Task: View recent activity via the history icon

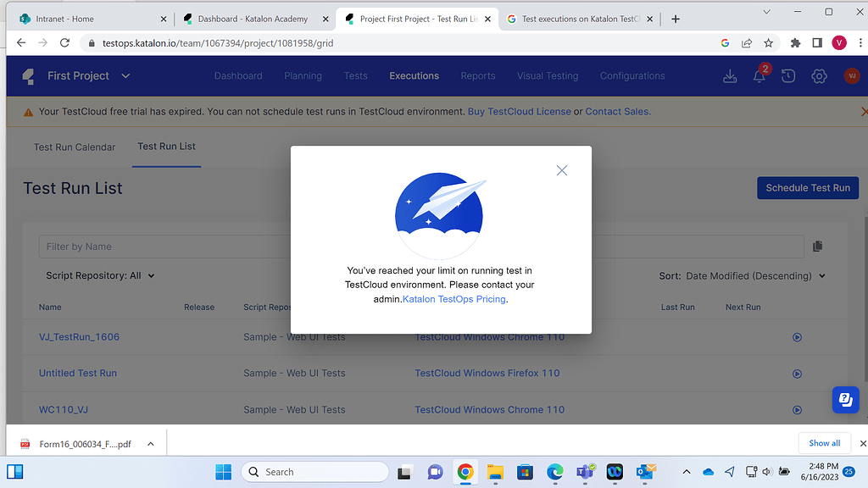Action: pyautogui.click(x=788, y=75)
